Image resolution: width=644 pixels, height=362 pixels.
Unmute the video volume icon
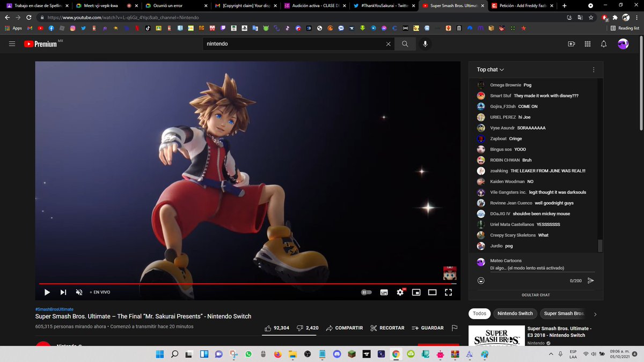coord(79,292)
